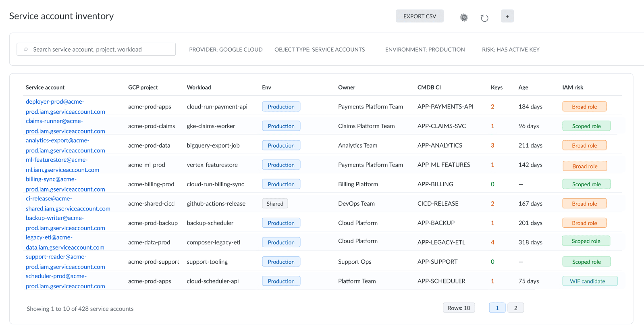Click the 211 days age value
644x333 pixels.
tap(530, 146)
